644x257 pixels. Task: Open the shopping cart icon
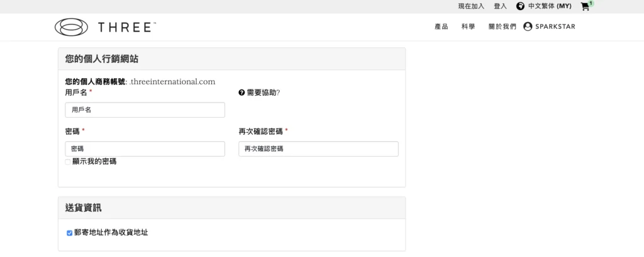(584, 6)
